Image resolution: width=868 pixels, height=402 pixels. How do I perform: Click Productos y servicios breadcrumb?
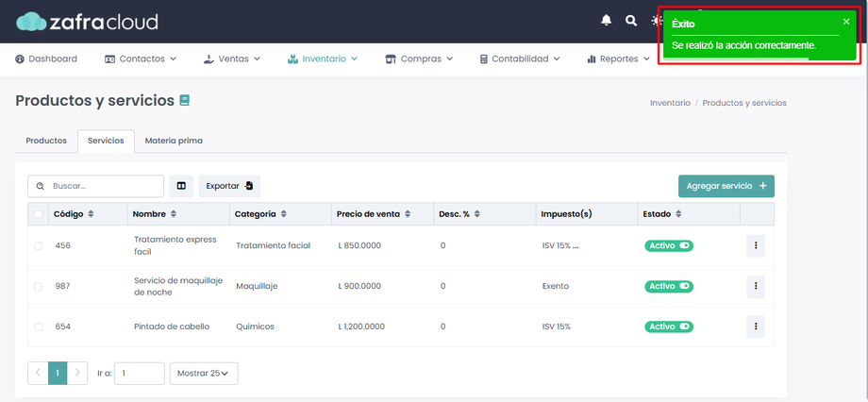click(x=744, y=103)
